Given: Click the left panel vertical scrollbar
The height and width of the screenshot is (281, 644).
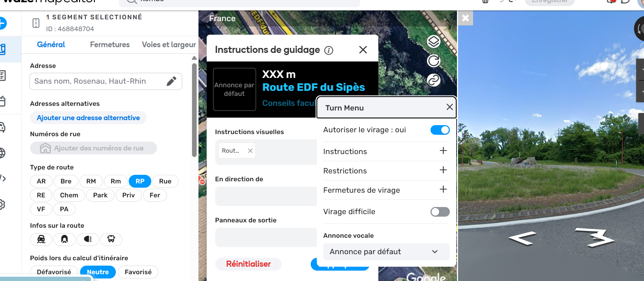Looking at the screenshot, I should [x=194, y=110].
